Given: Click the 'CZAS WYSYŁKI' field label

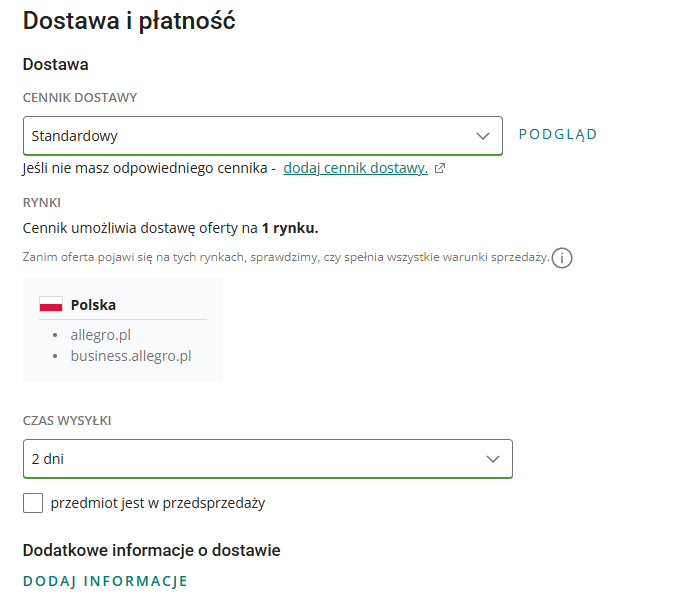Looking at the screenshot, I should pos(67,421).
